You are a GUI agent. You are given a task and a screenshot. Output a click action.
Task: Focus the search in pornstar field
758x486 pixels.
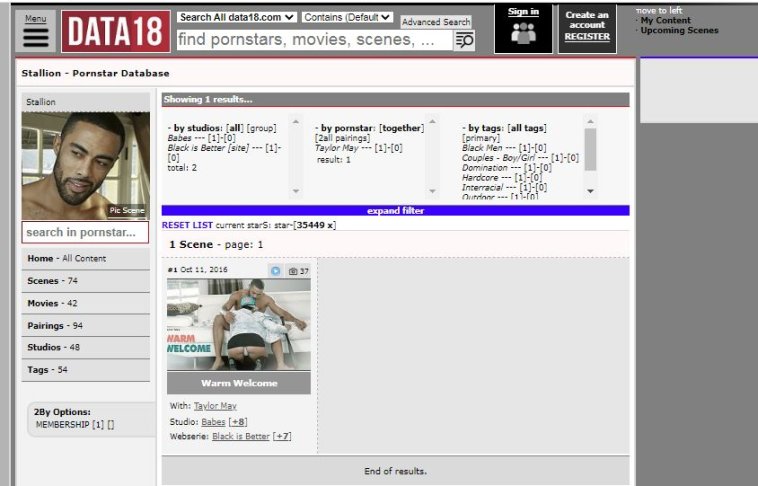tap(85, 232)
